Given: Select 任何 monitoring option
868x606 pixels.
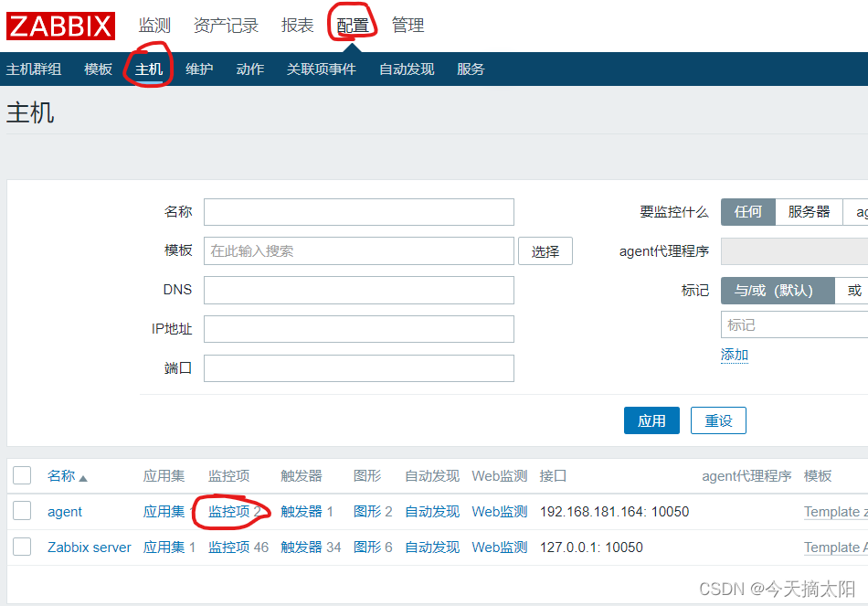Looking at the screenshot, I should 748,212.
